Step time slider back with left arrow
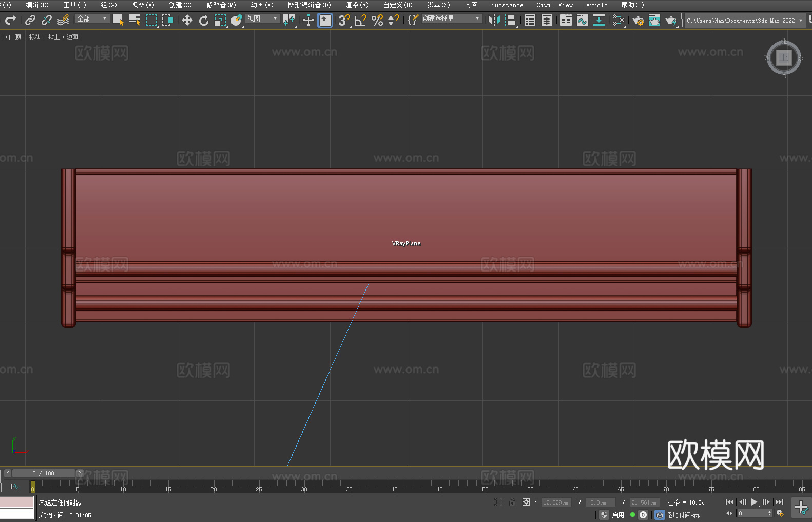 tap(7, 473)
